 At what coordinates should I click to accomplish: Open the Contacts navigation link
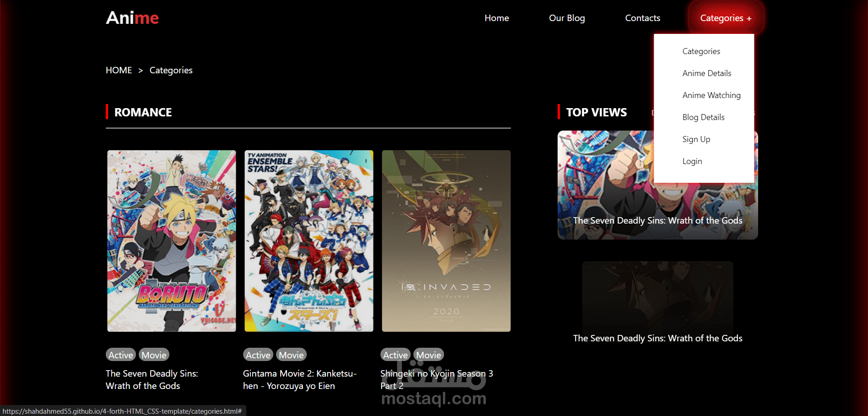coord(643,18)
